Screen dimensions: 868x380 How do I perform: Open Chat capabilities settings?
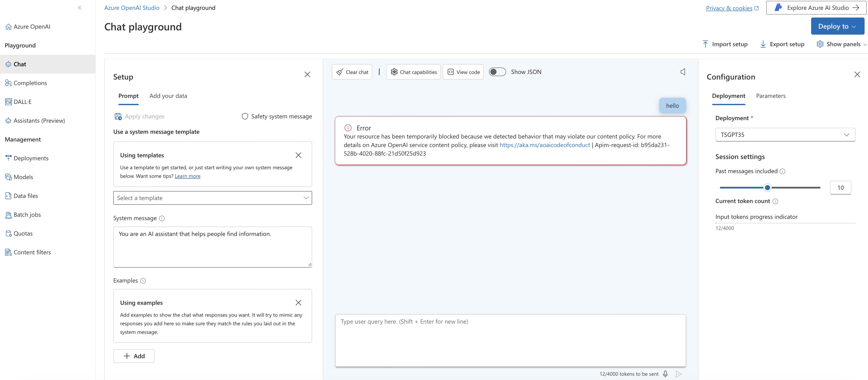(x=413, y=72)
